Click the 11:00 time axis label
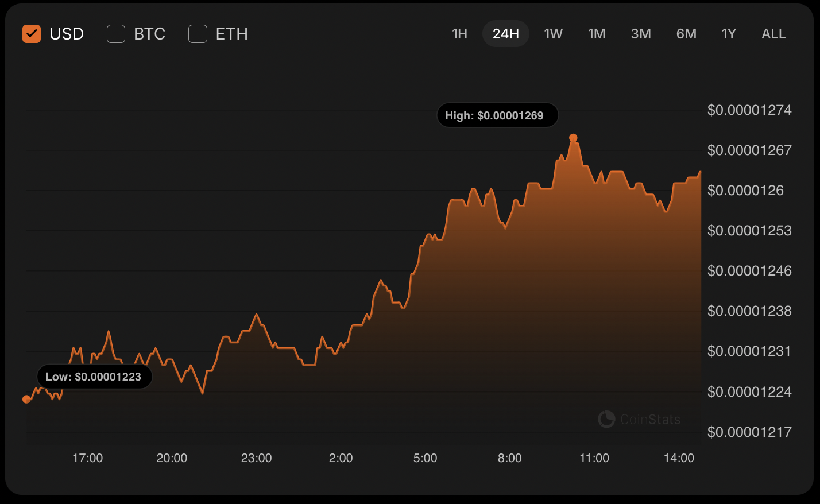This screenshot has height=504, width=820. 594,458
